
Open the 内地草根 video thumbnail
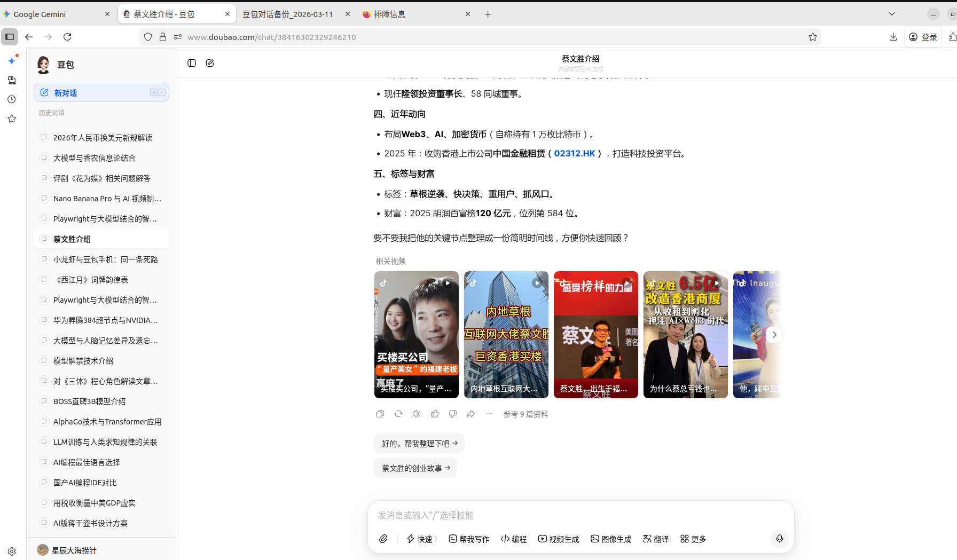point(506,335)
